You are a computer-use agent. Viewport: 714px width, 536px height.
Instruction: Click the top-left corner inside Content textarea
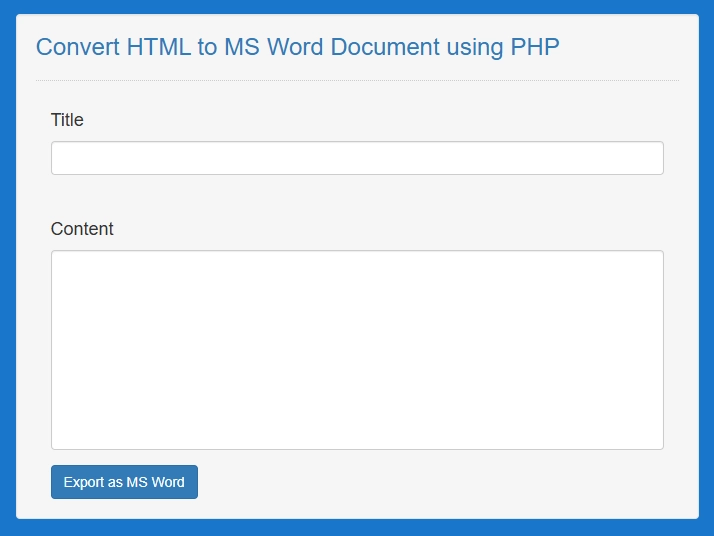[58, 258]
